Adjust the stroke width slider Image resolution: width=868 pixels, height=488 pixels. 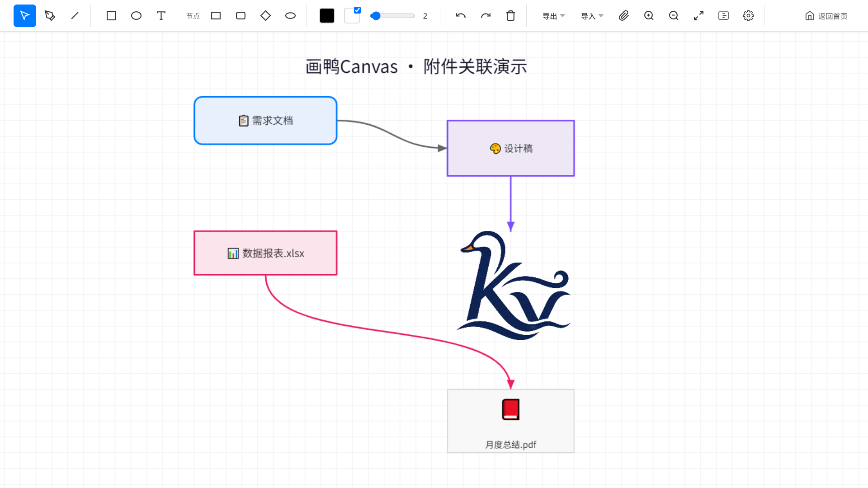click(x=392, y=16)
